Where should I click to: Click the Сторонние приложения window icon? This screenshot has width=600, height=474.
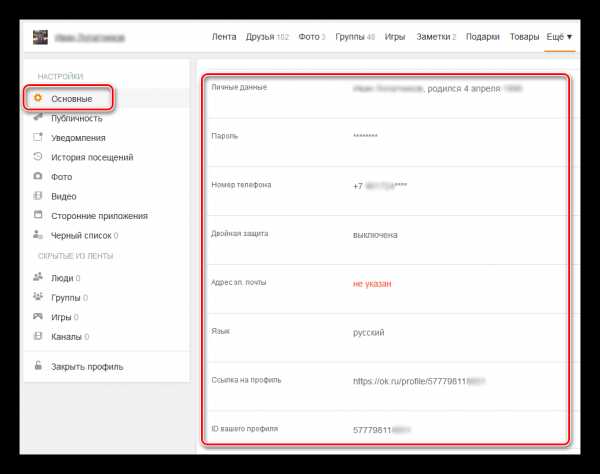click(38, 215)
